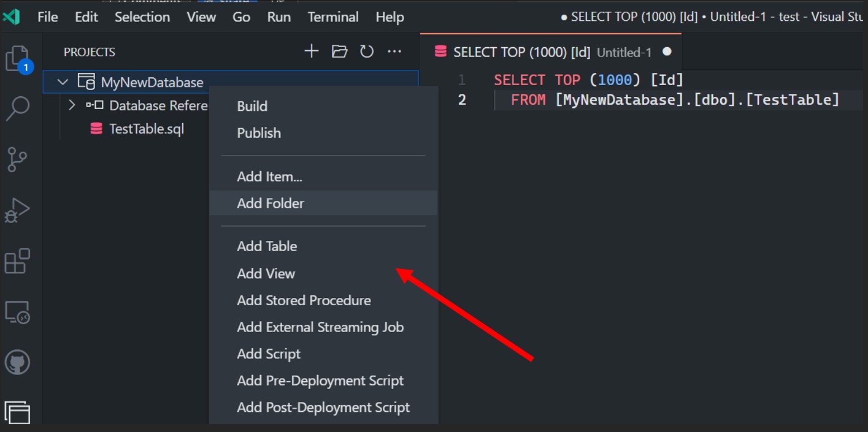
Task: Open the Search view icon
Action: pyautogui.click(x=18, y=109)
